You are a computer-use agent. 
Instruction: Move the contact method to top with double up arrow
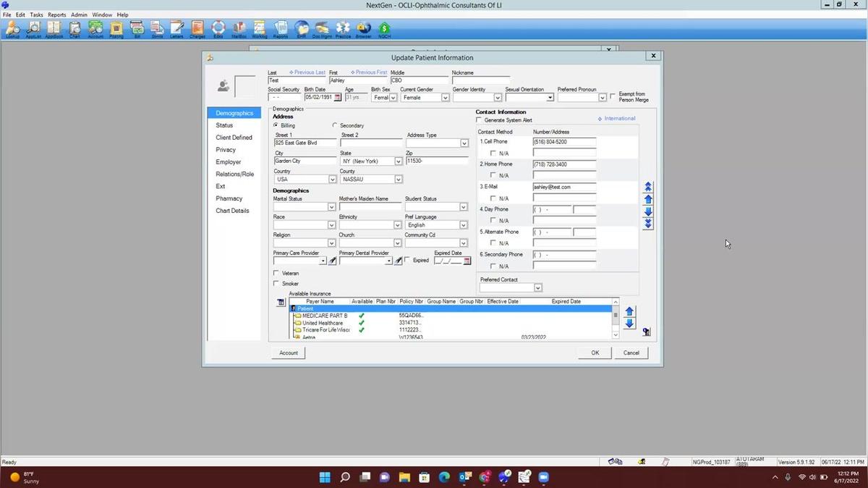[648, 187]
